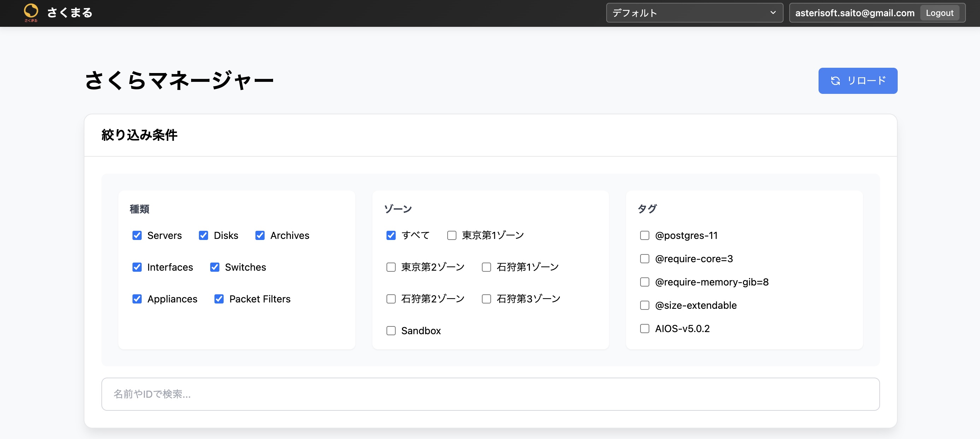Screen dimensions: 980x439
Task: Uncheck the すべて zone checkbox
Action: [391, 235]
